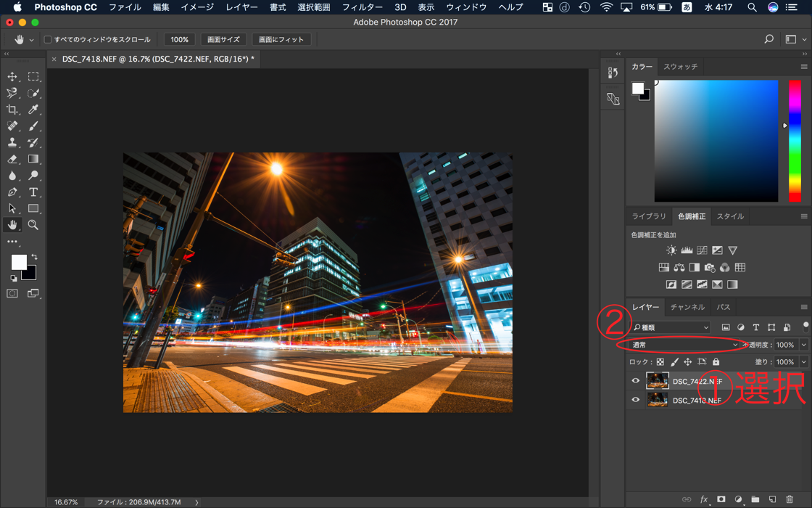Enable すべてのウィンドウをスクロール checkbox

[48, 39]
